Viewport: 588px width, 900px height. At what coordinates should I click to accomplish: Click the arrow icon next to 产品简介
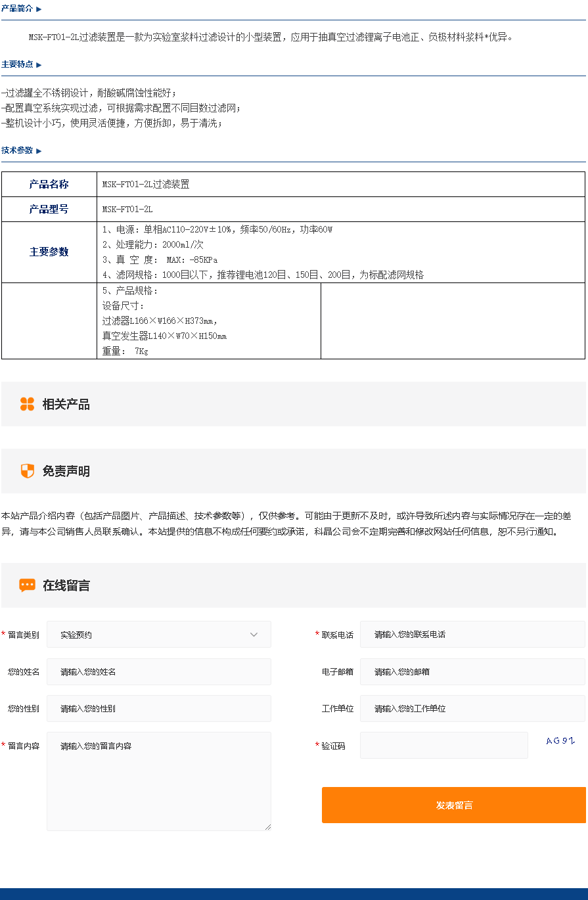[39, 9]
